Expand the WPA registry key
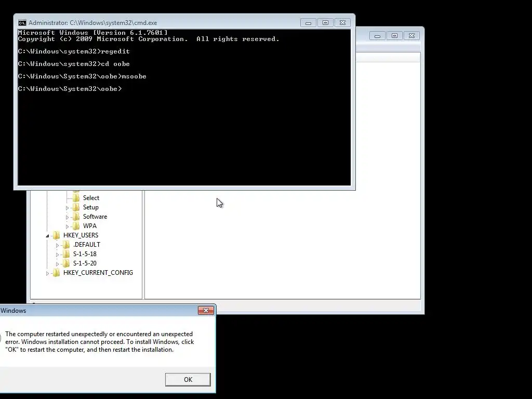Screen dimensions: 532x399 [67, 227]
